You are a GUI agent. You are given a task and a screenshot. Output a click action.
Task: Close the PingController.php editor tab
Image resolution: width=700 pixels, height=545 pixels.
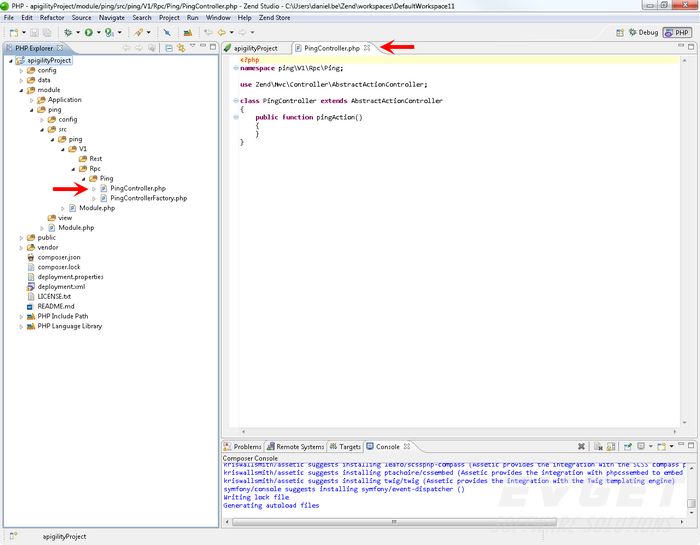[367, 48]
